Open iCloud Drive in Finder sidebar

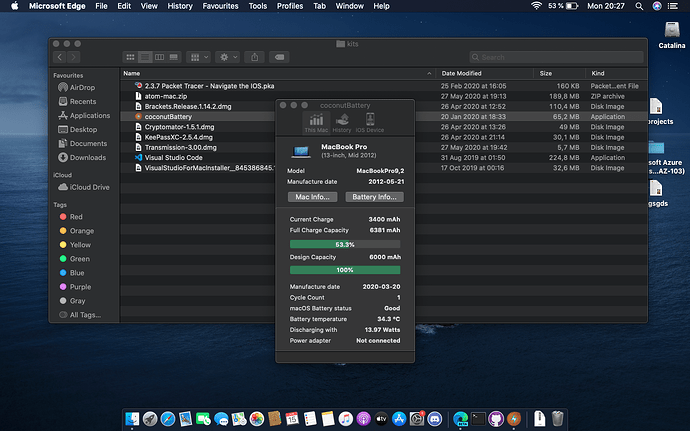click(x=89, y=187)
